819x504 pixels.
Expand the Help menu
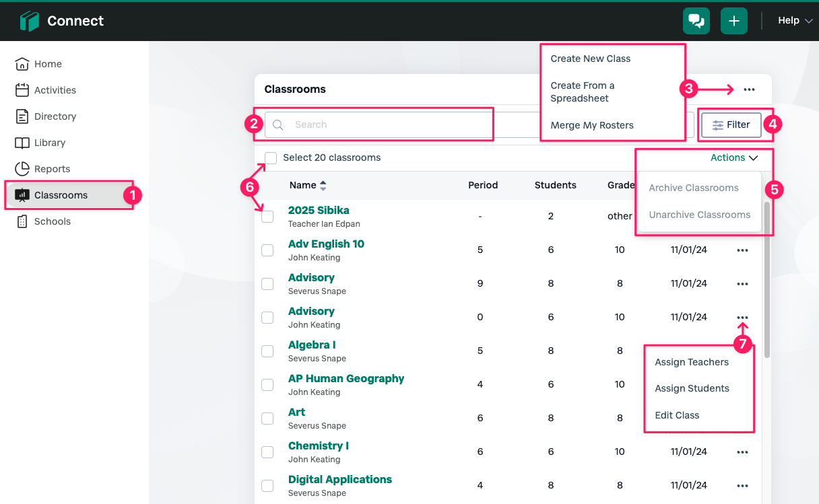coord(794,20)
